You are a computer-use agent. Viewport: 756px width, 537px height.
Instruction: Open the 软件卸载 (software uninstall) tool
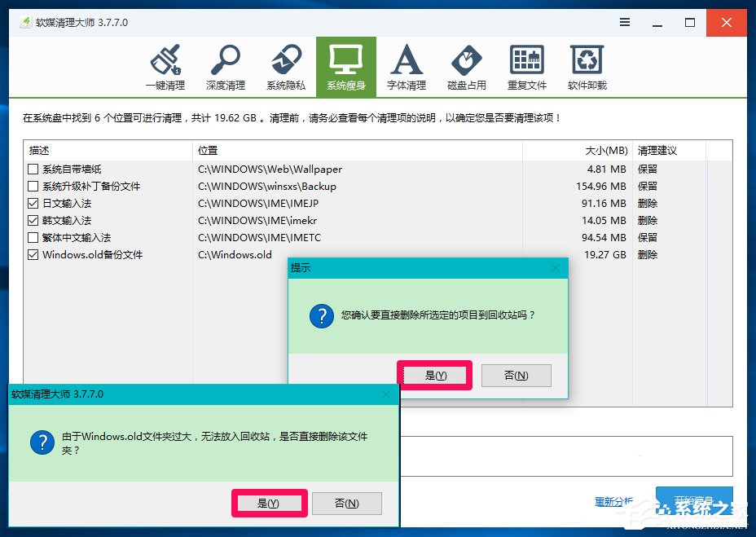pyautogui.click(x=586, y=65)
